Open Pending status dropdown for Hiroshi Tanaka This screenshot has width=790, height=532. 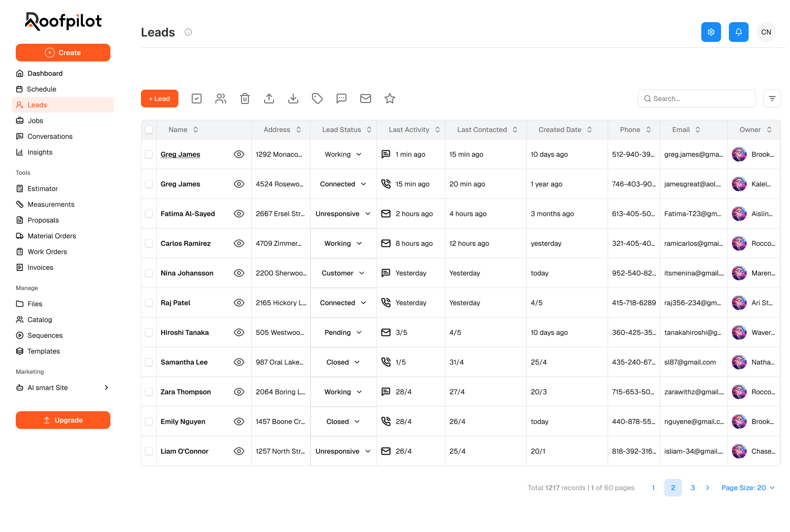tap(343, 332)
